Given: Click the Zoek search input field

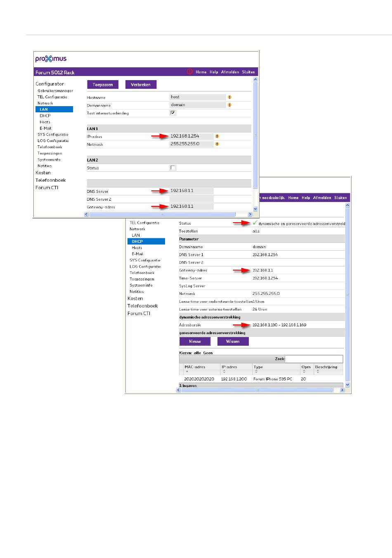Looking at the screenshot, I should pos(314,359).
